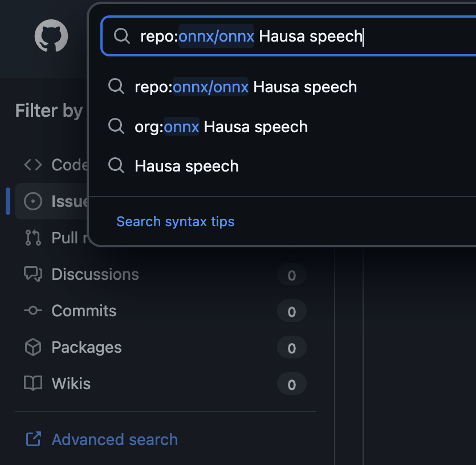Select the "repo:onnx/onnx Hausa speech" suggestion

(x=245, y=87)
